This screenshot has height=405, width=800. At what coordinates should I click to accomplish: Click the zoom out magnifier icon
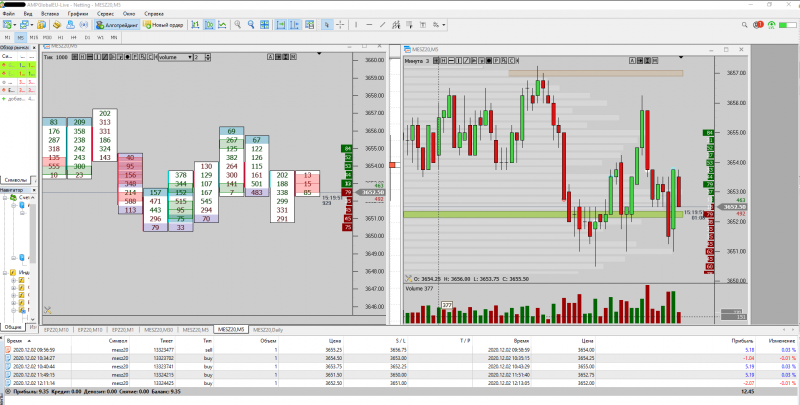click(x=251, y=24)
